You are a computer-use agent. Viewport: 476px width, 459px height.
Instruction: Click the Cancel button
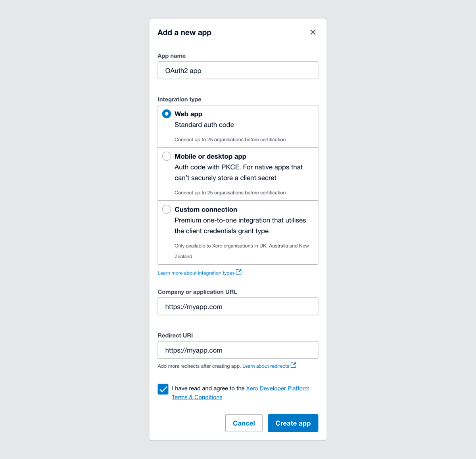(x=244, y=423)
